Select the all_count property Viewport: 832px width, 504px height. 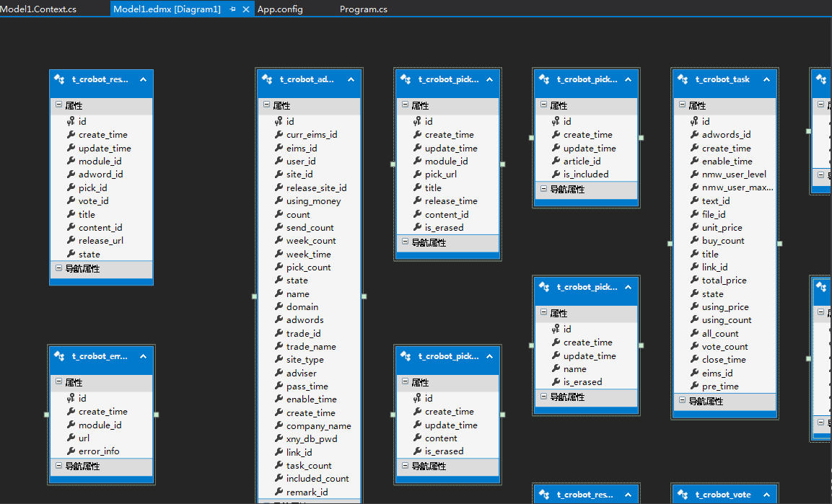coord(720,333)
